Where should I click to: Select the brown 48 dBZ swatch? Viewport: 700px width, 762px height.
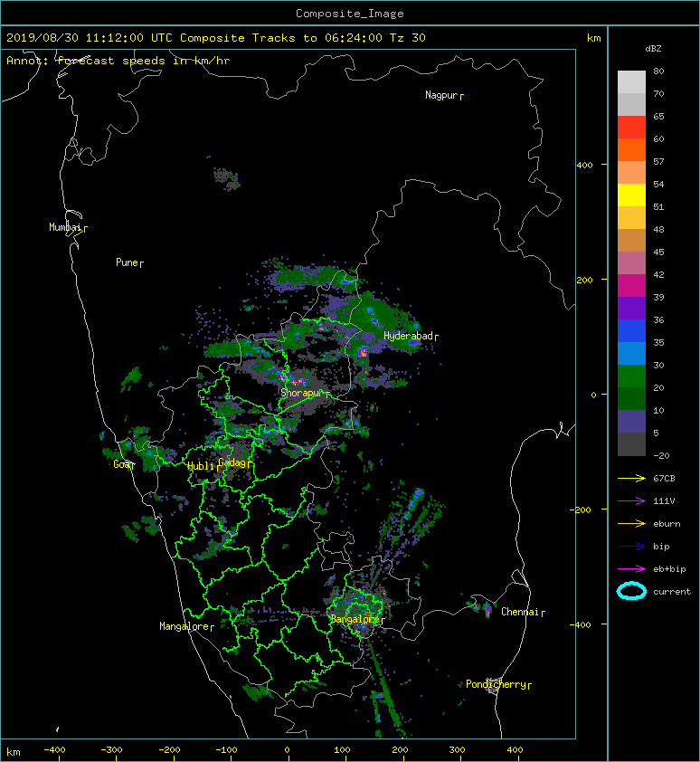point(631,240)
